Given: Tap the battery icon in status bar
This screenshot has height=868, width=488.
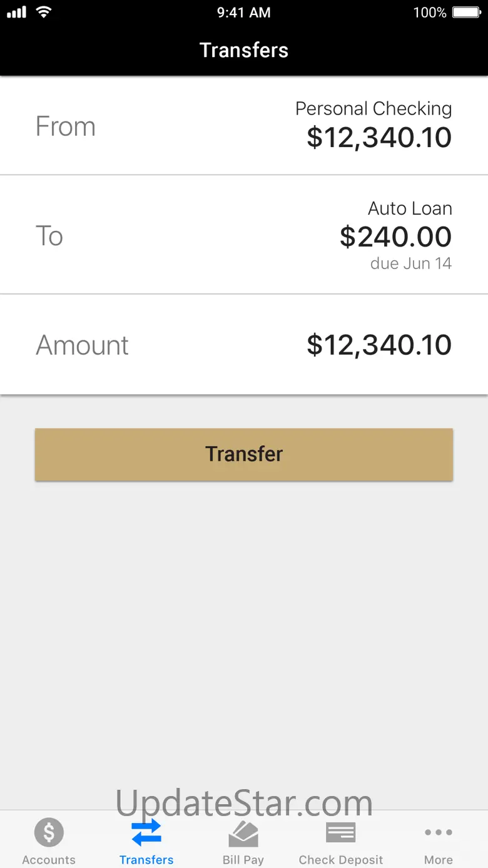Looking at the screenshot, I should pos(466,13).
